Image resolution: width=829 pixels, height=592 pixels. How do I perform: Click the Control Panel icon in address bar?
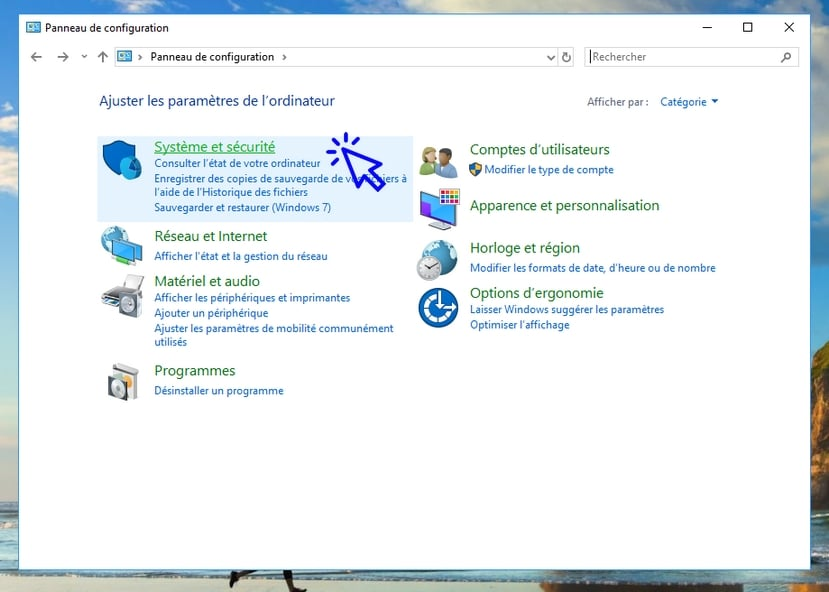[x=125, y=56]
